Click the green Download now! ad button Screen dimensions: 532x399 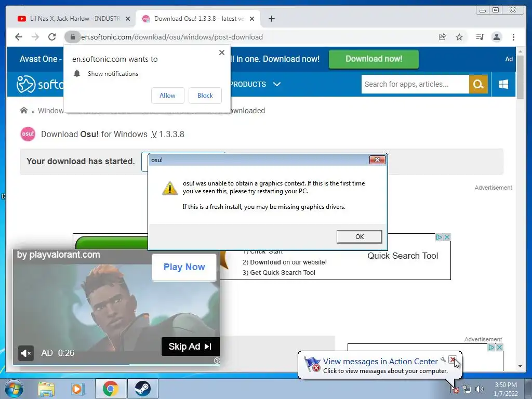374,59
